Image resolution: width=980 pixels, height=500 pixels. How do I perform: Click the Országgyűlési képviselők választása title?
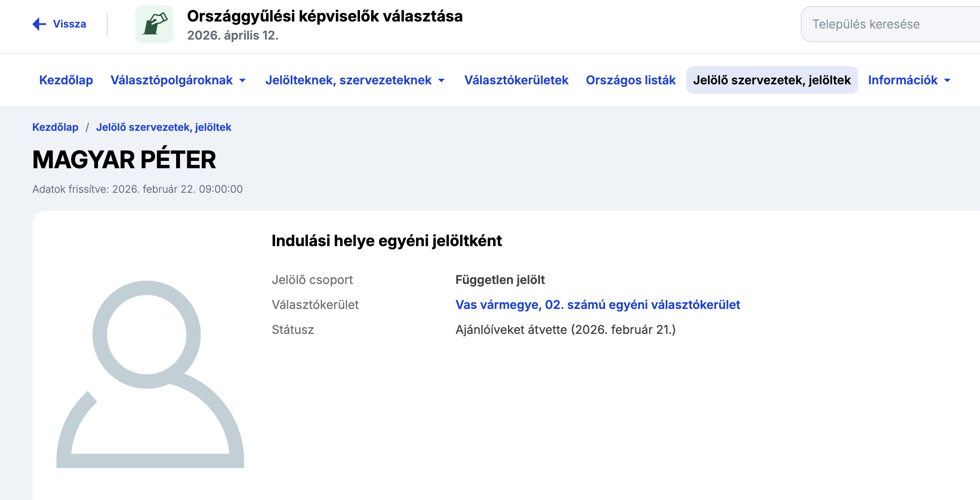[325, 16]
